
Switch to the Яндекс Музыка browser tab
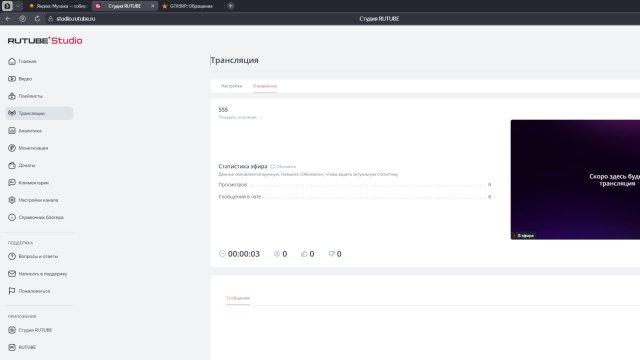click(x=58, y=6)
